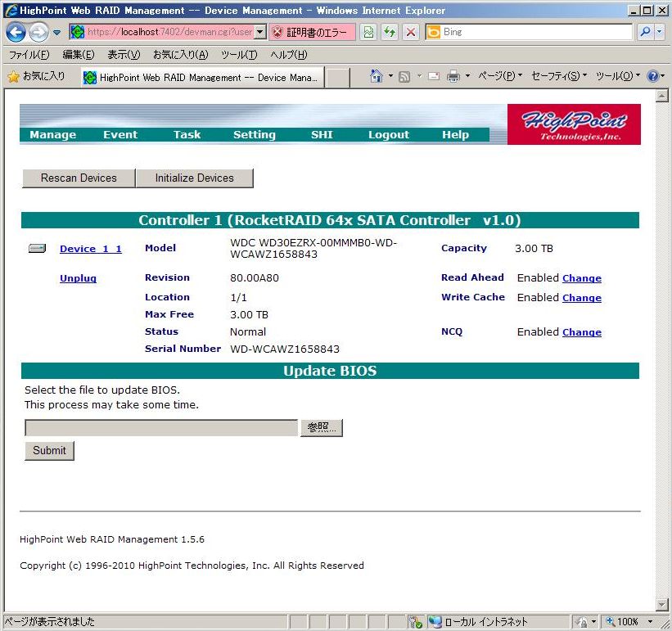672x631 pixels.
Task: Click the Initialize Devices button
Action: 195,178
